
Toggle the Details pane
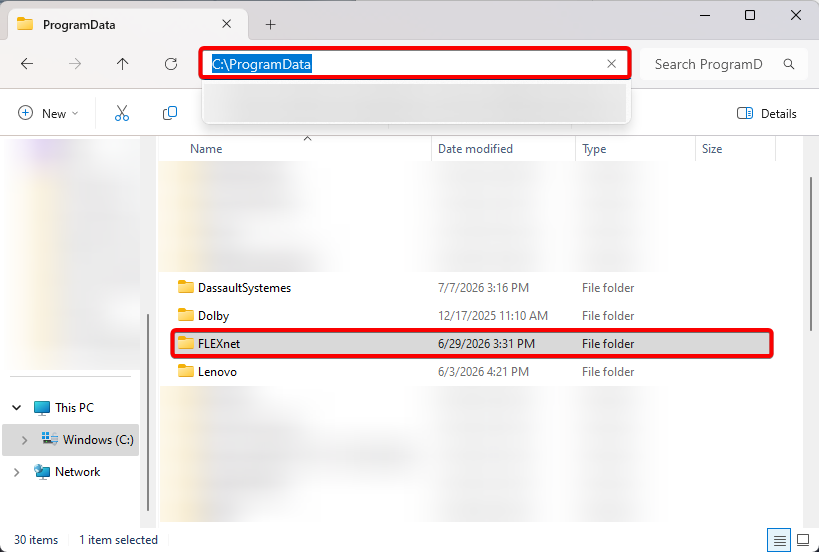click(x=766, y=113)
